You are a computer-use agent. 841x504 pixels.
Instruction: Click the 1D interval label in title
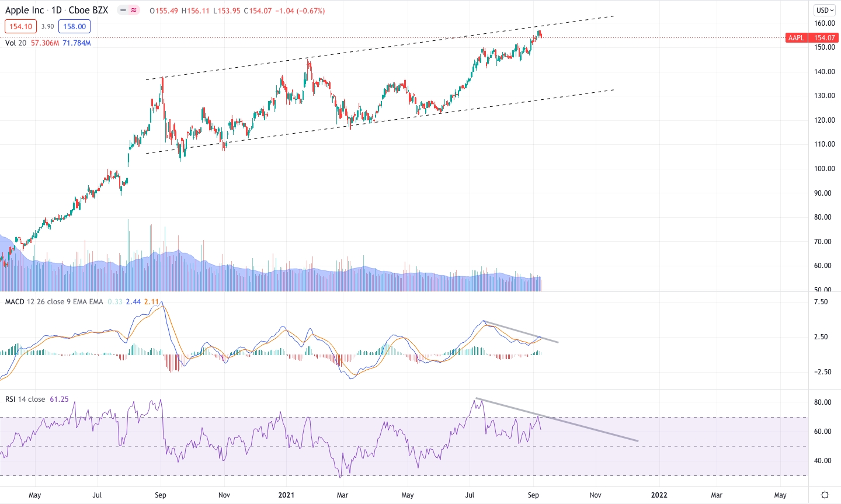(57, 11)
